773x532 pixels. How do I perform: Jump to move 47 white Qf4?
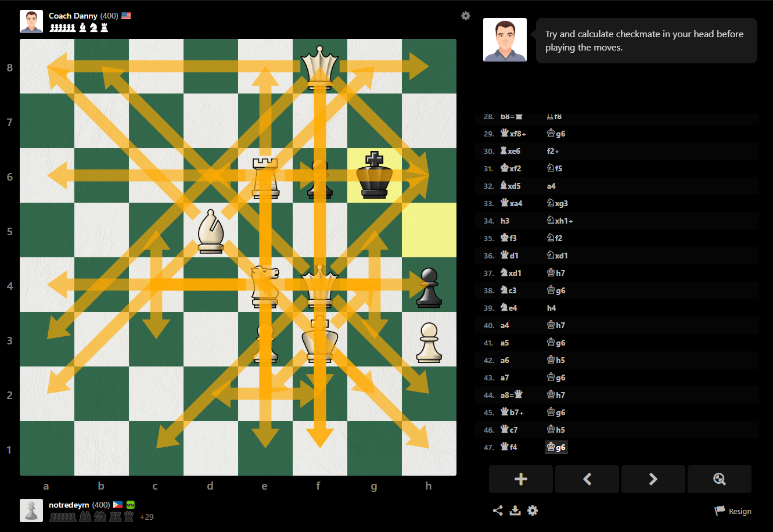509,447
